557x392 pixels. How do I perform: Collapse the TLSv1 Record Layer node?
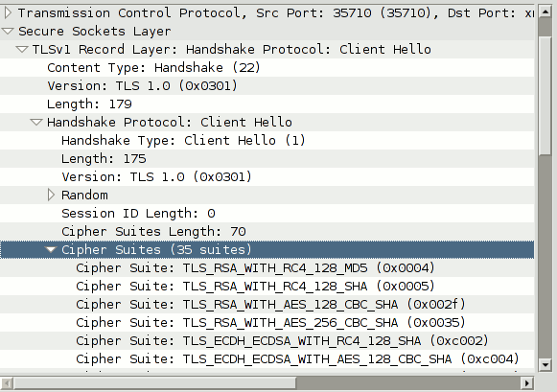coord(22,49)
